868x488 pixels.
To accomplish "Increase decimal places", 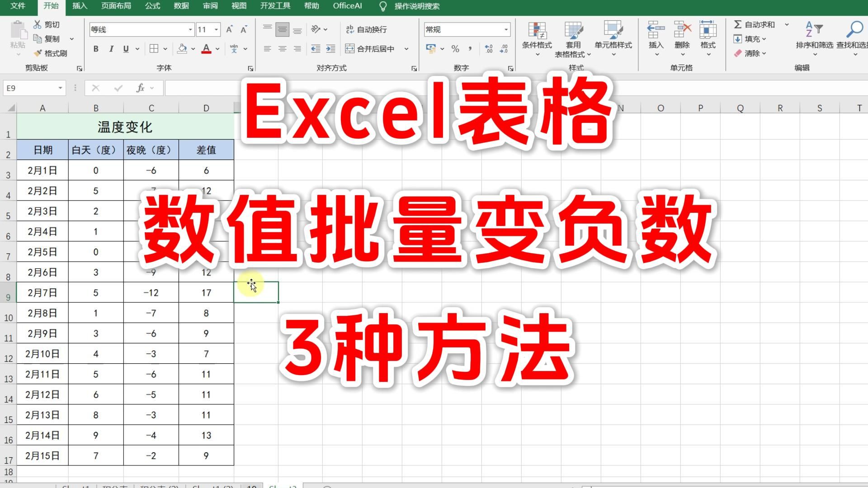I will click(489, 49).
